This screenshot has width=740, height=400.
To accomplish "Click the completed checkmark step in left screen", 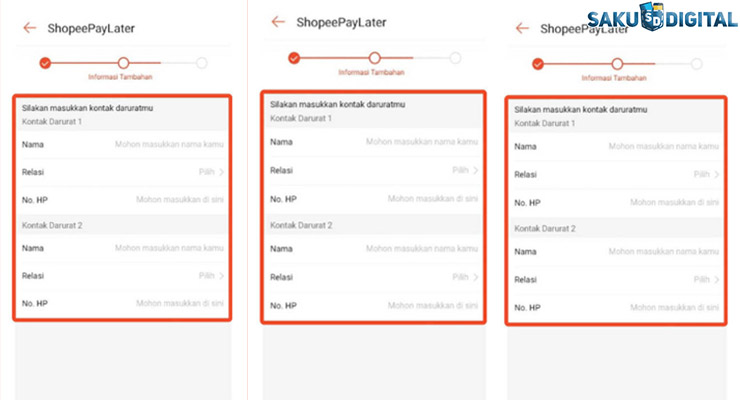I will (45, 63).
